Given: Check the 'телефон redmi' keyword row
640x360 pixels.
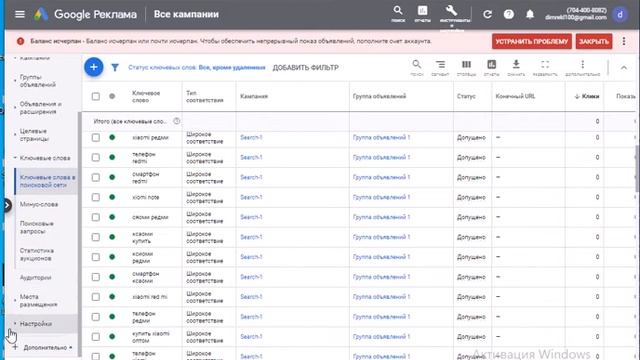Looking at the screenshot, I should click(x=96, y=158).
